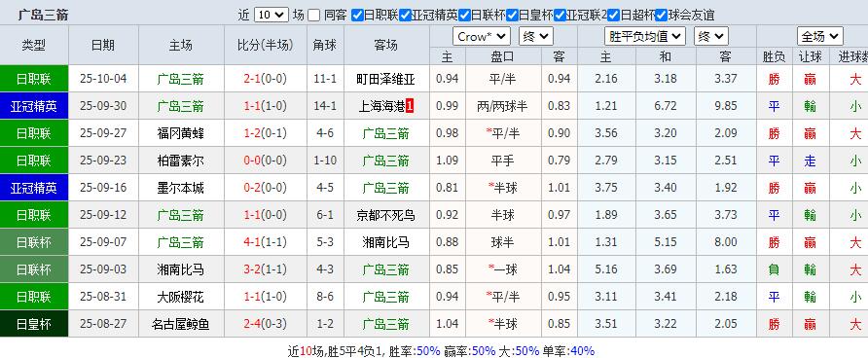The image size is (868, 358).
Task: Click the 日皇杯 tag for 25-08-27 match
Action: (34, 324)
